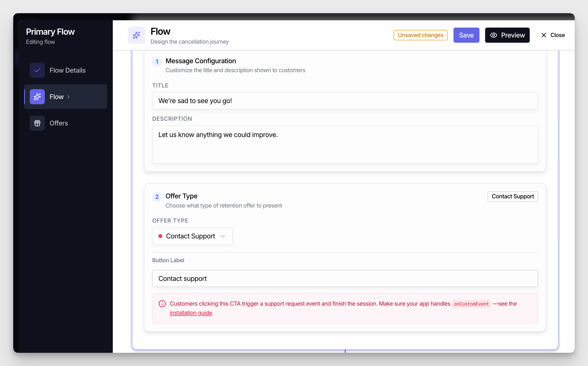Viewport: 588px width, 366px height.
Task: Click the sparkle Flow icon in sidebar
Action: (37, 97)
